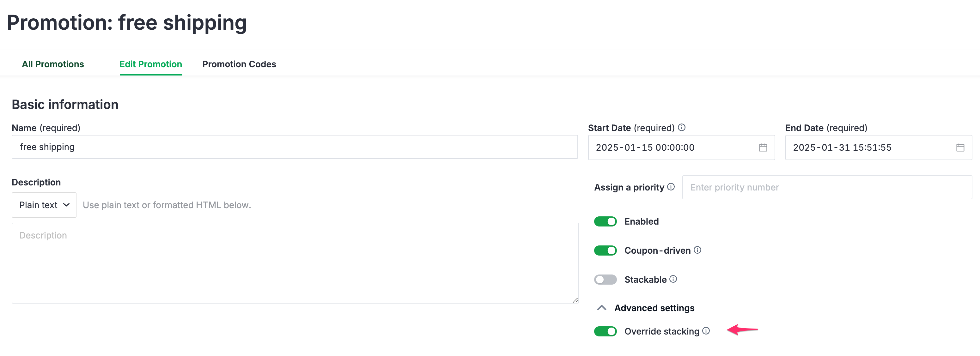
Task: Click the Override stacking info icon
Action: point(706,330)
